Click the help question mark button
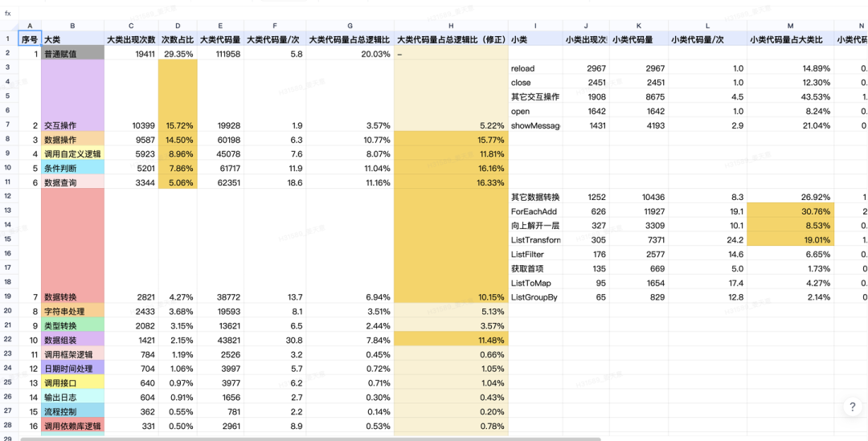 pos(853,407)
